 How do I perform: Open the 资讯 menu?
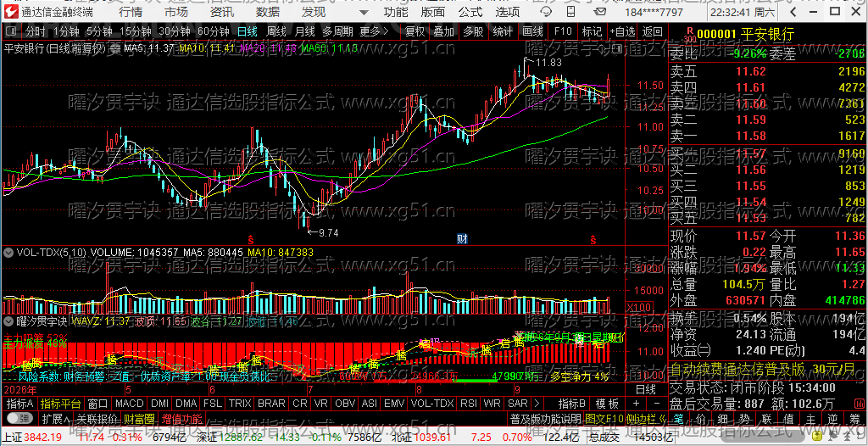pyautogui.click(x=222, y=12)
